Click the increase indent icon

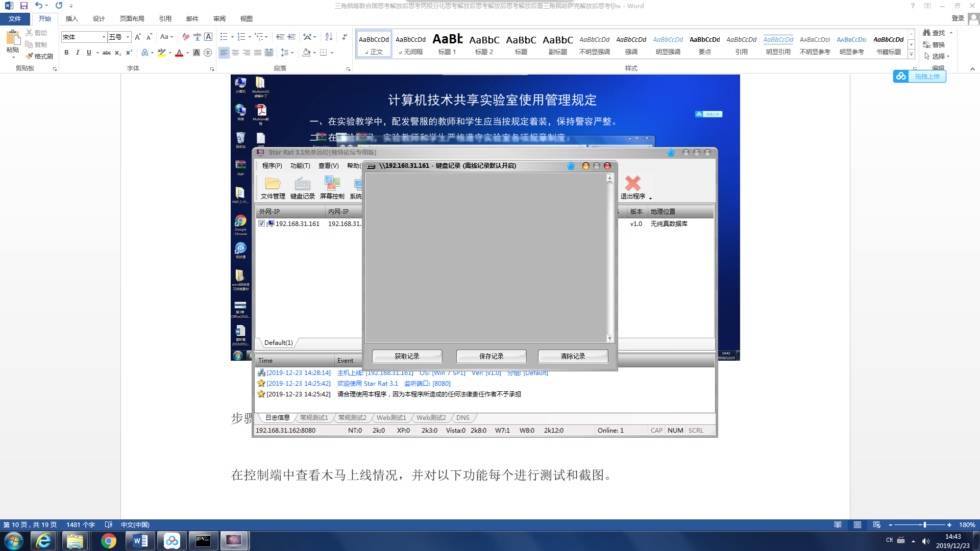[291, 37]
